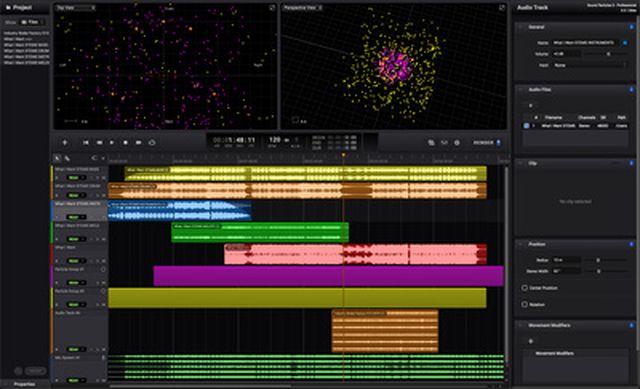Click the blue color swatch beside Name
The height and width of the screenshot is (389, 640).
pos(625,42)
